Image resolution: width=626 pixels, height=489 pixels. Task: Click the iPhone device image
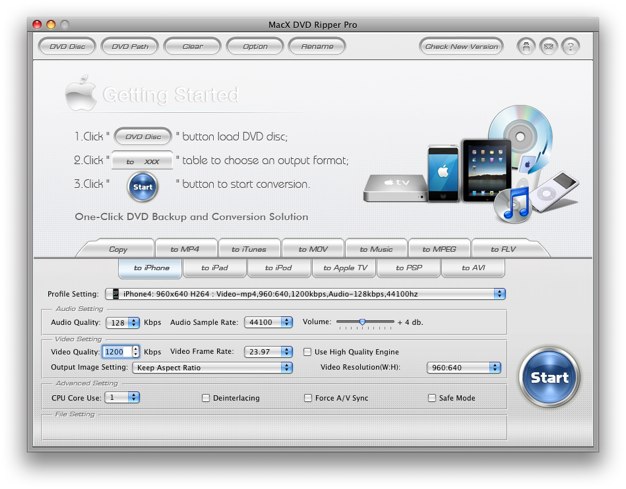[x=443, y=173]
